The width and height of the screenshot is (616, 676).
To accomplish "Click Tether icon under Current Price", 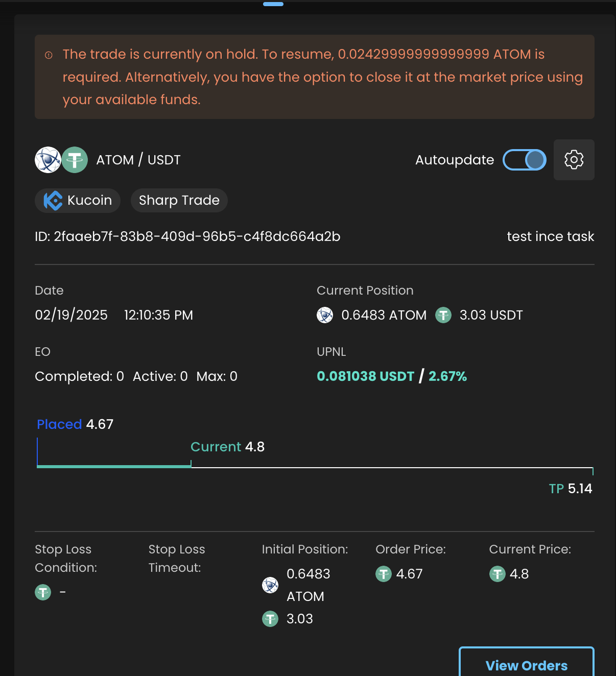I will pos(497,574).
